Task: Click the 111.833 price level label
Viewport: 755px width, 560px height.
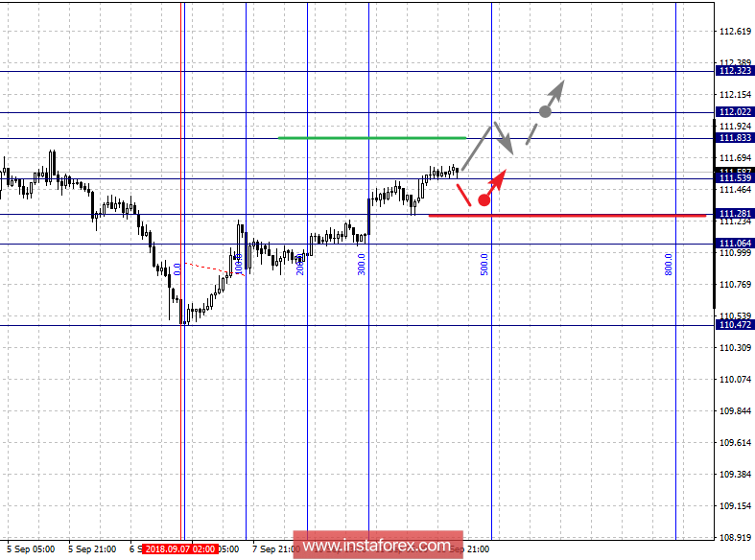Action: click(x=735, y=138)
